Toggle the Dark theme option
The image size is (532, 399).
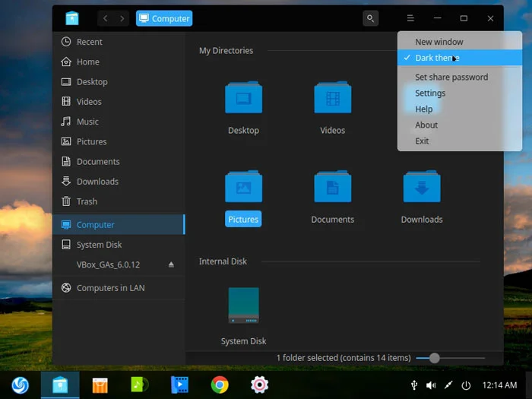(437, 58)
